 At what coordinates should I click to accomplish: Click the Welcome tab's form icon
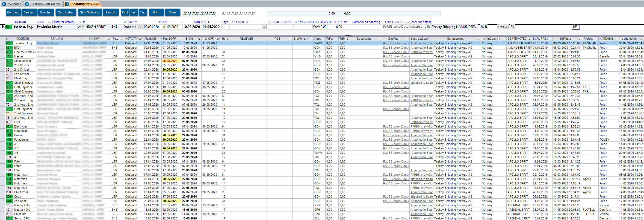coord(4,4)
